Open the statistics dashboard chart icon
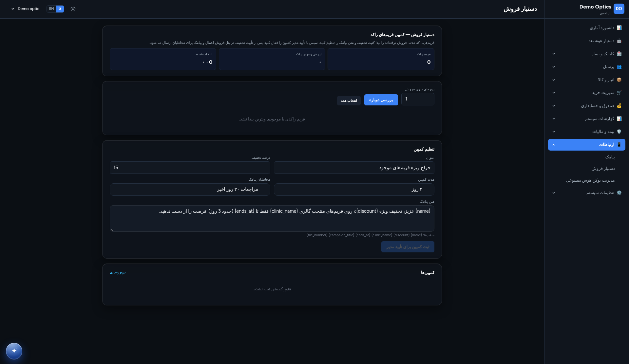Viewport: 629px width, 364px height. click(619, 28)
